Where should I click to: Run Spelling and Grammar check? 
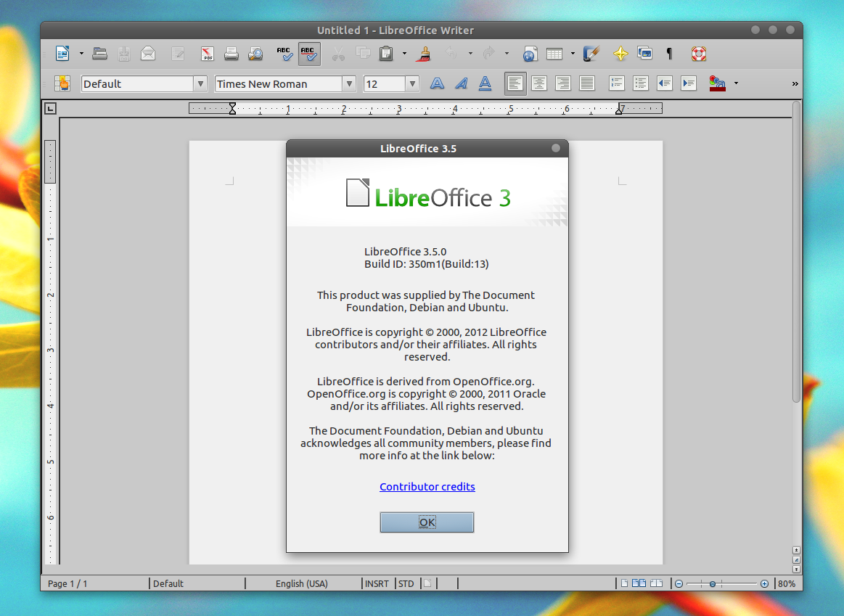coord(284,53)
